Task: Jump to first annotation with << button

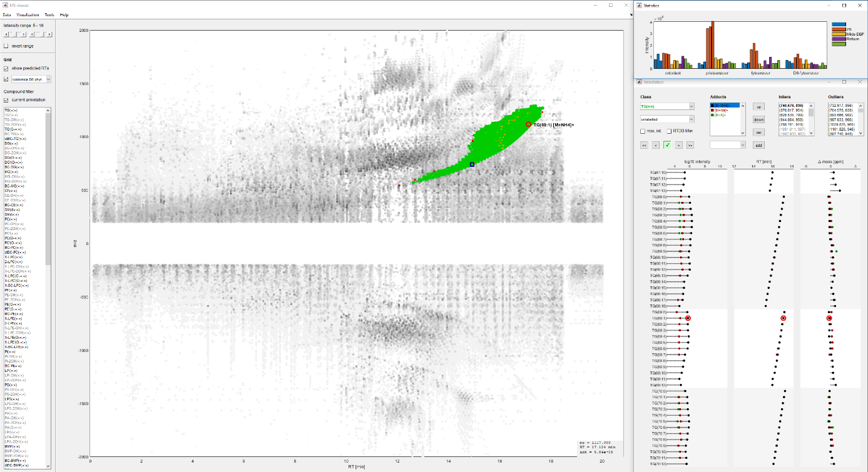Action: point(644,145)
